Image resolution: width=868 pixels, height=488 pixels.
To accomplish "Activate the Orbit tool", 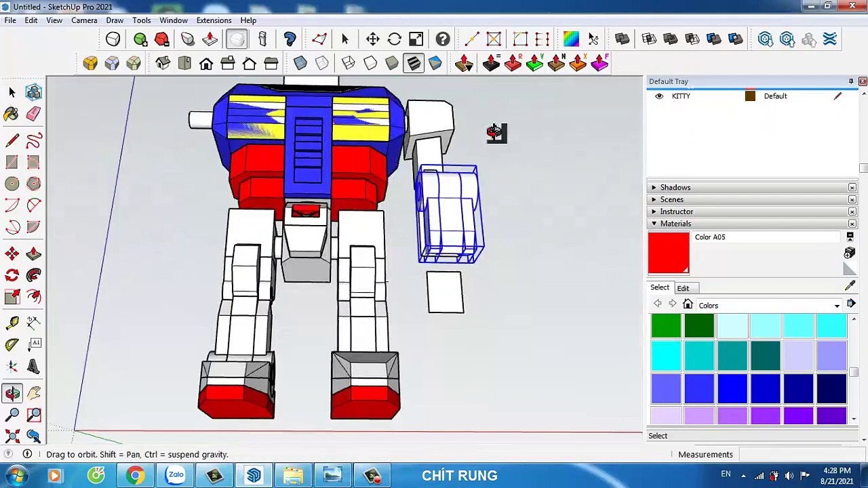I will point(12,393).
